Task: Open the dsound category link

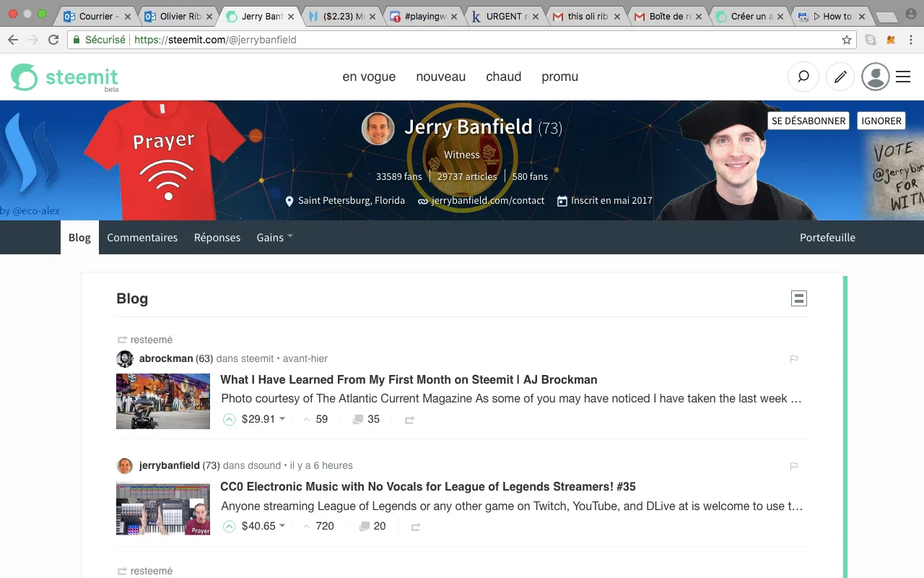Action: pos(264,465)
